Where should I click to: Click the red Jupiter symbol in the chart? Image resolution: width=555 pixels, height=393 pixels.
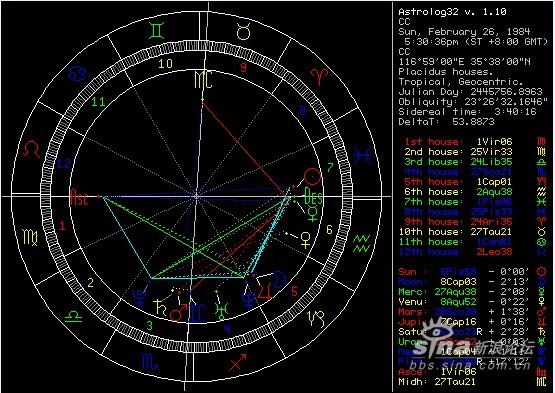pos(265,290)
